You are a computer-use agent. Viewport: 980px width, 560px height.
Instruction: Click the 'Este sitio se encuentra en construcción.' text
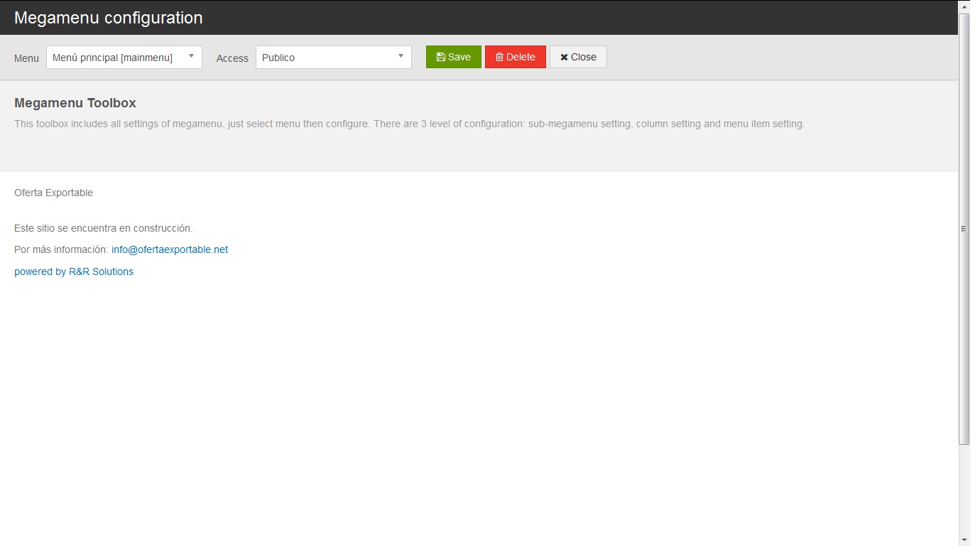[104, 228]
